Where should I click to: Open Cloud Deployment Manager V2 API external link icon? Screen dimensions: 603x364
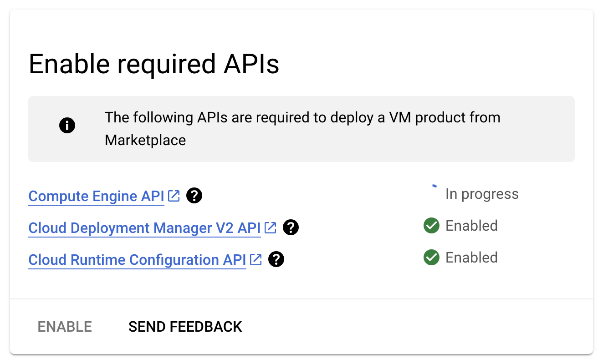click(x=271, y=227)
